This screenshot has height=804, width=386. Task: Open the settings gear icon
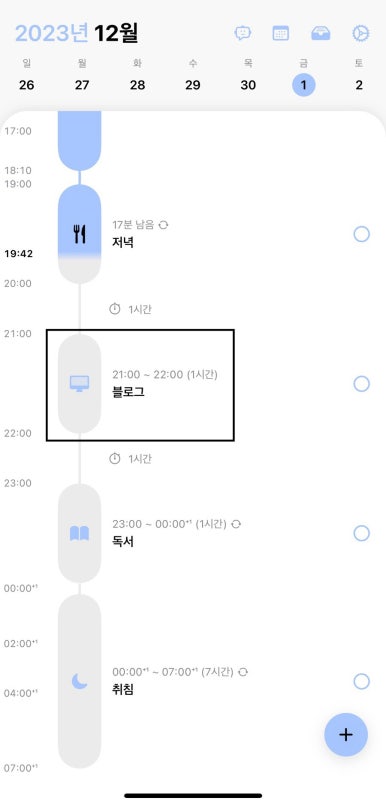360,33
